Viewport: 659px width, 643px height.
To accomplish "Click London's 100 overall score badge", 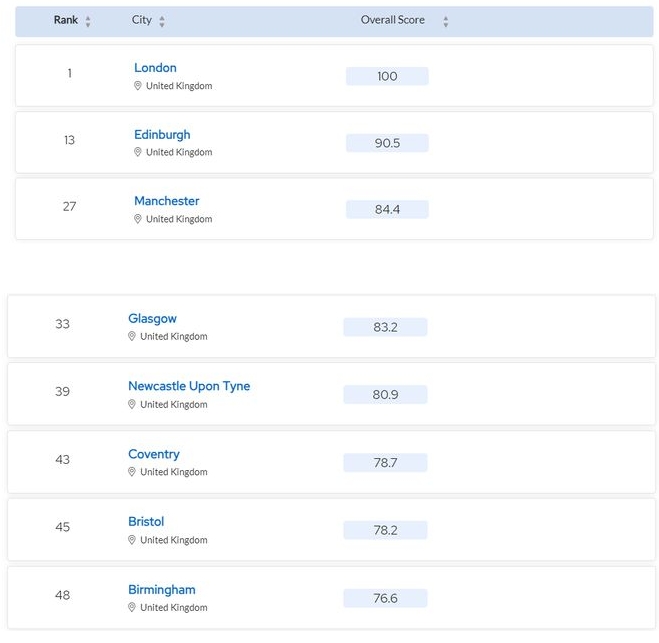I will click(387, 76).
